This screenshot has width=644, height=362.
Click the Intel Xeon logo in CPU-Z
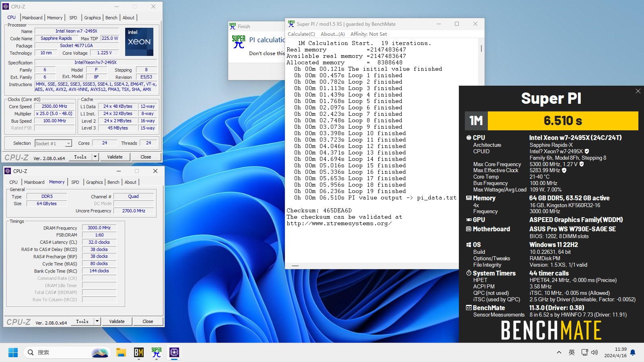click(139, 42)
